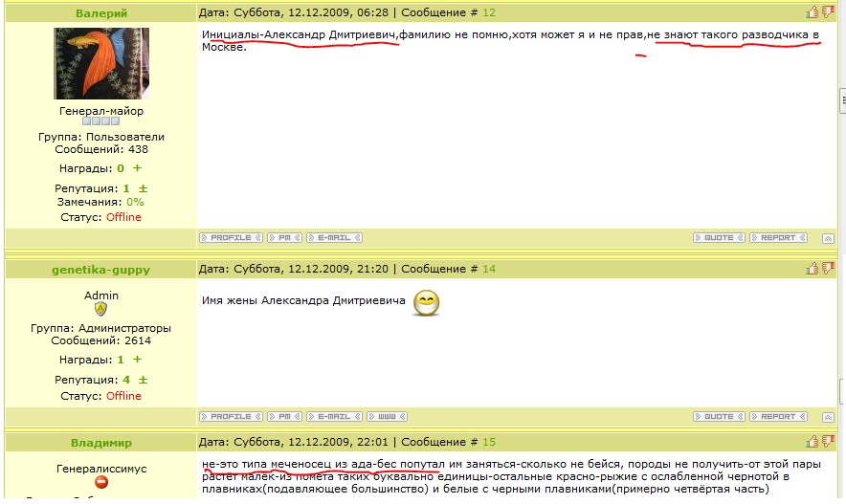
Task: Click the Admin shield badge icon
Action: tap(100, 309)
